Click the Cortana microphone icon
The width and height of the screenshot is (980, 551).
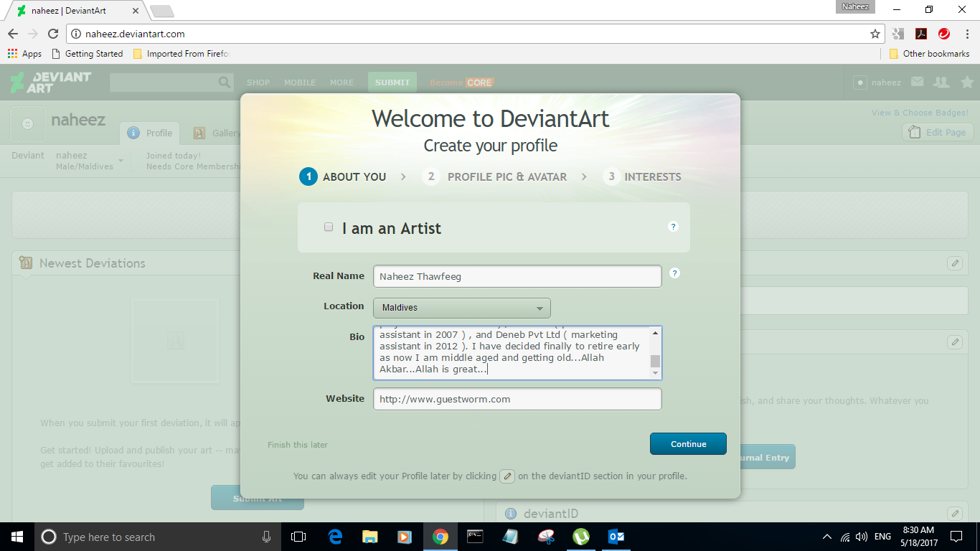(266, 537)
